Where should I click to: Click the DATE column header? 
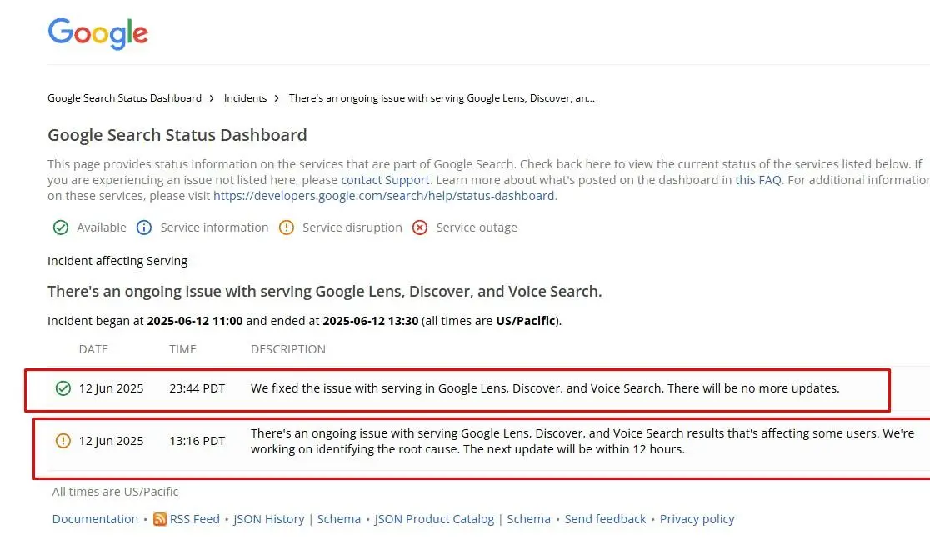pos(93,349)
